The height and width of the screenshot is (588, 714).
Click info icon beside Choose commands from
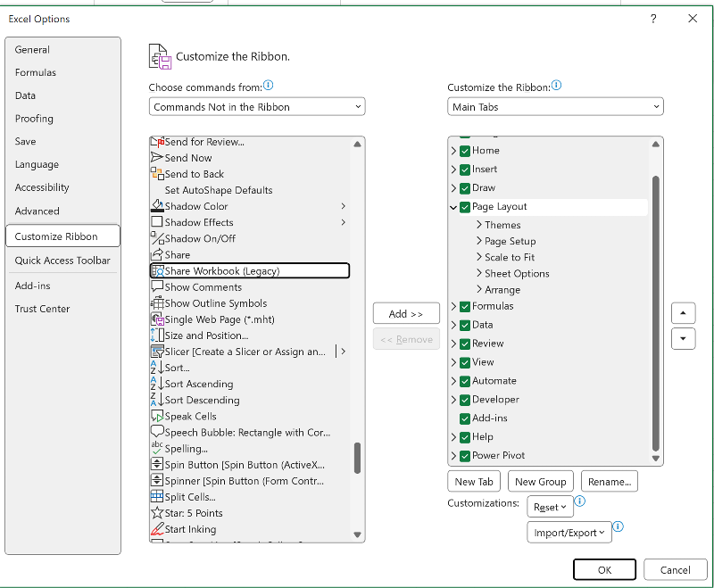(x=269, y=85)
